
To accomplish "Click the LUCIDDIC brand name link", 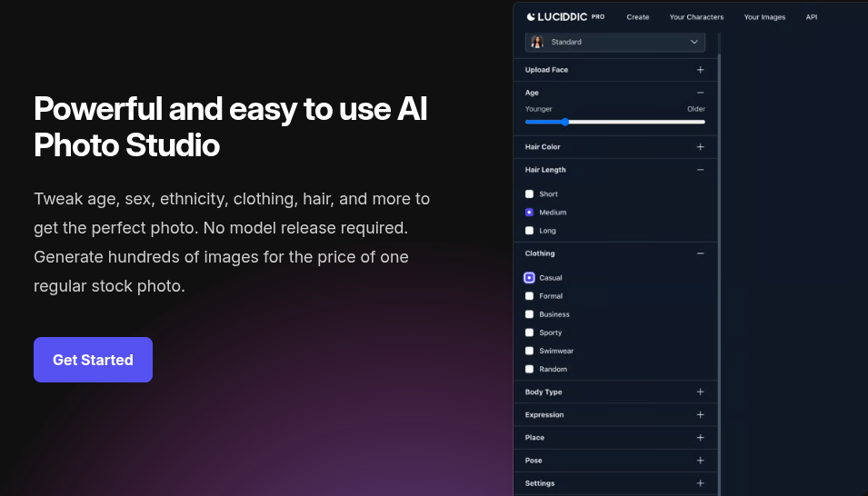I will point(562,17).
